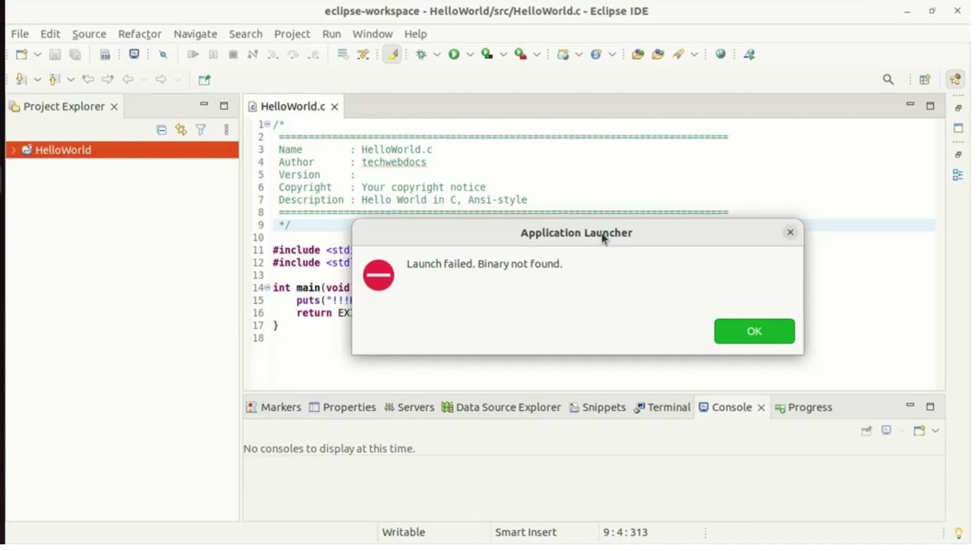The width and height of the screenshot is (980, 551).
Task: Click the toolbar Search magnifier icon
Action: point(888,80)
